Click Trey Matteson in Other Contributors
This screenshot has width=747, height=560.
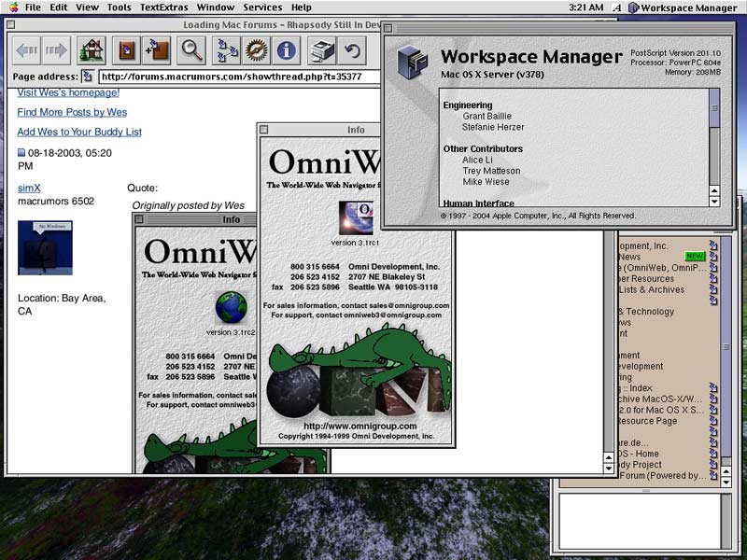coord(491,171)
